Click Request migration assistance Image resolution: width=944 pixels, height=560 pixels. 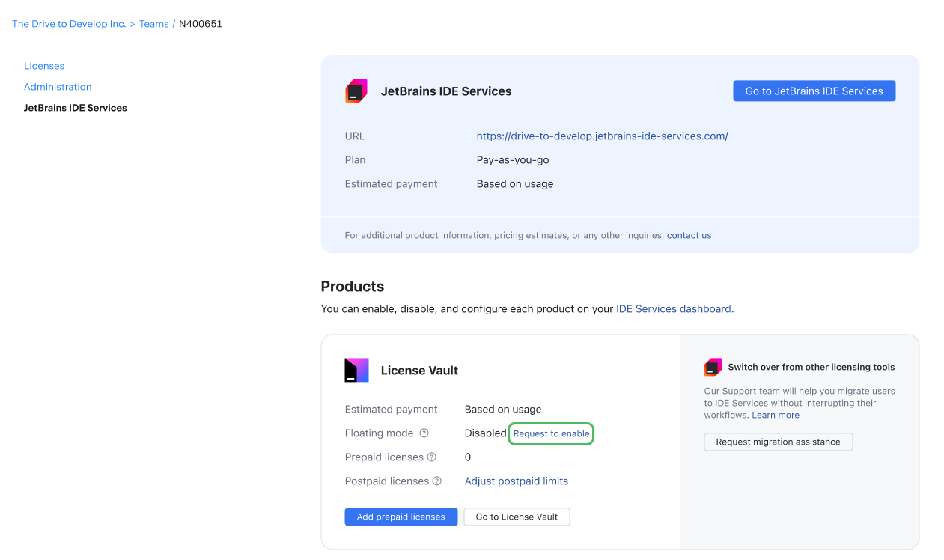tap(778, 442)
